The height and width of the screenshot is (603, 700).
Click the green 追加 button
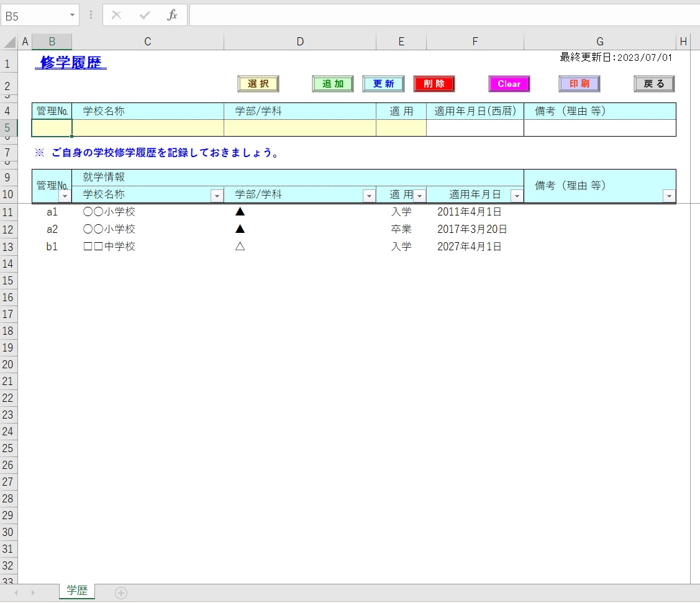(333, 84)
